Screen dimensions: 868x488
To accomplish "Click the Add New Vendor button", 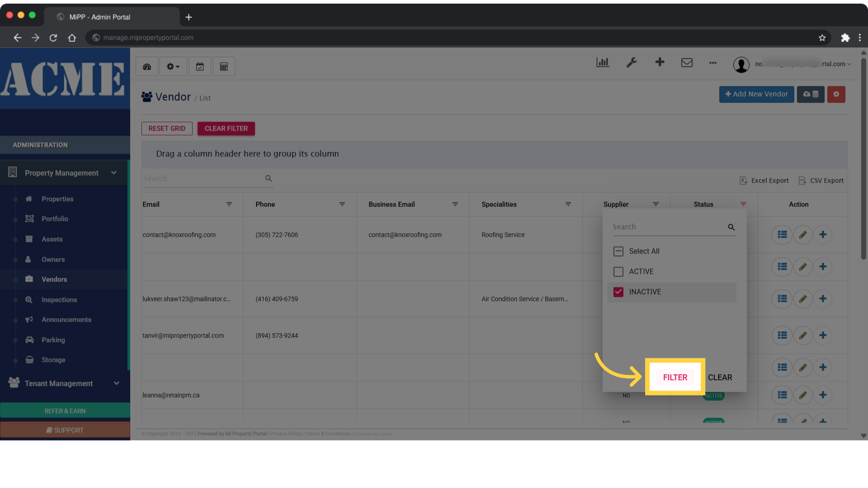I will [x=756, y=94].
